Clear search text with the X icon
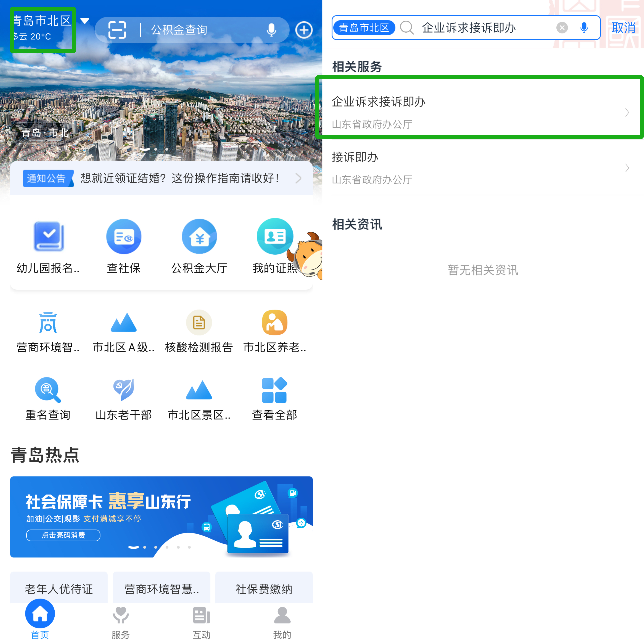 pos(562,28)
